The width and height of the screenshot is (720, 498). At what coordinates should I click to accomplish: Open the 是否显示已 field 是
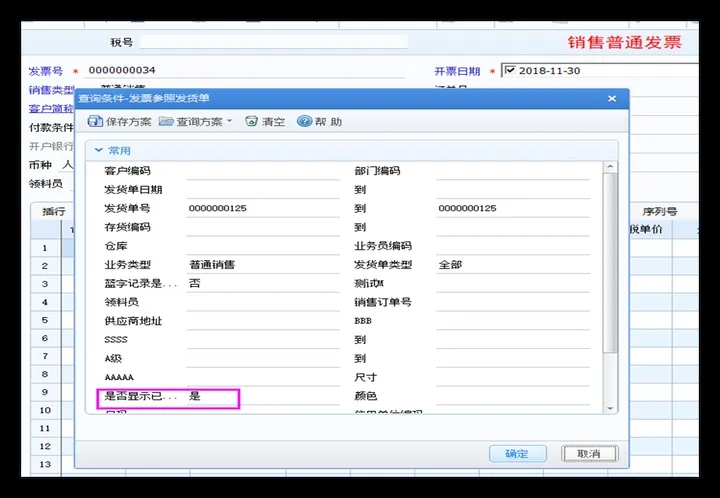tap(263, 396)
